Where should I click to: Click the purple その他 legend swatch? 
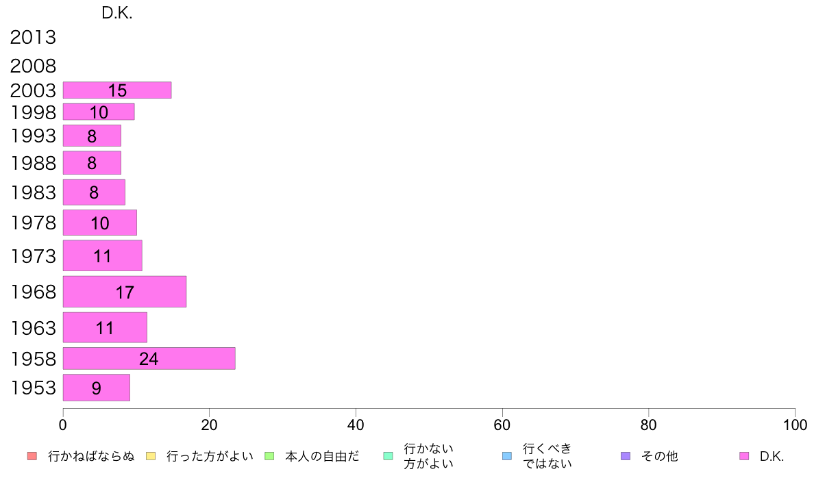(x=625, y=456)
